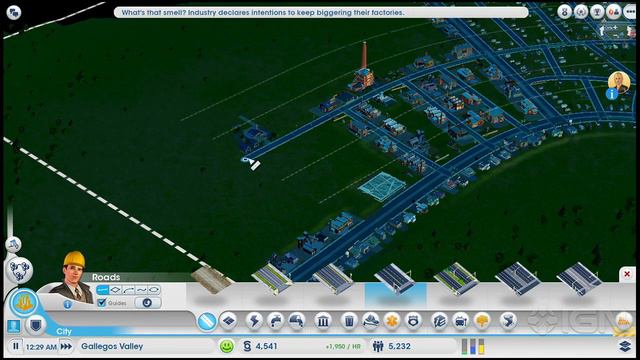Open the Zones menu icon
Image resolution: width=640 pixels, height=360 pixels.
[x=229, y=321]
